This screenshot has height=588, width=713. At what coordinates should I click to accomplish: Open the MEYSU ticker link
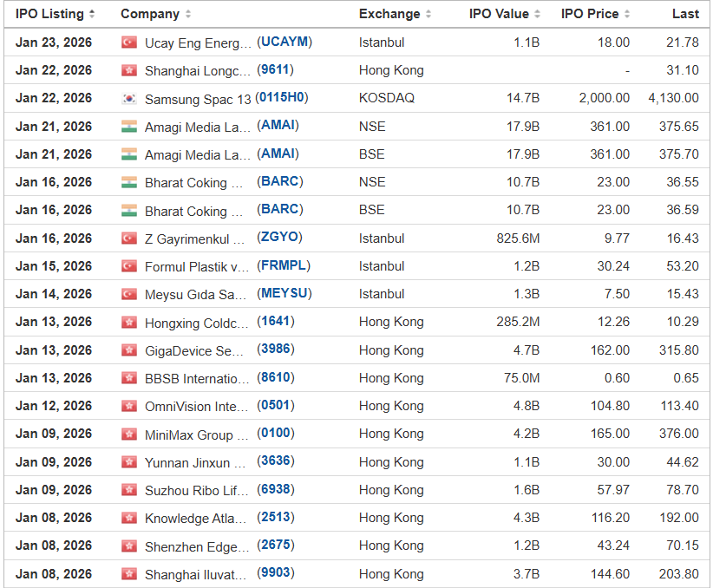pyautogui.click(x=285, y=293)
